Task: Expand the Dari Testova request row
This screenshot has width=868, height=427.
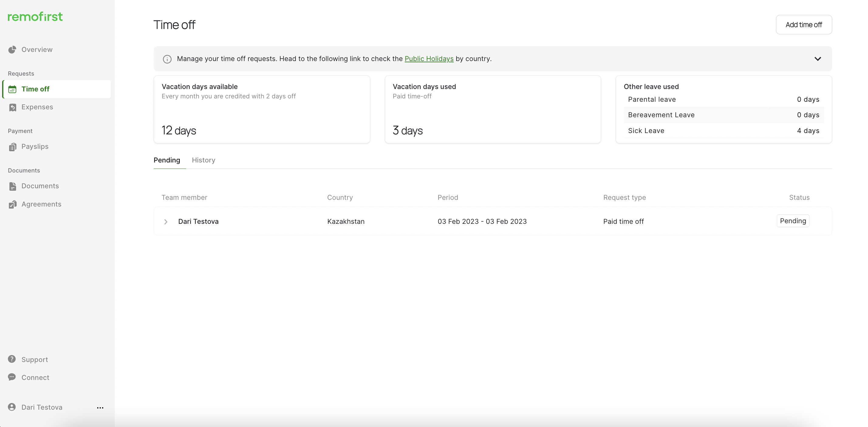Action: (x=166, y=222)
